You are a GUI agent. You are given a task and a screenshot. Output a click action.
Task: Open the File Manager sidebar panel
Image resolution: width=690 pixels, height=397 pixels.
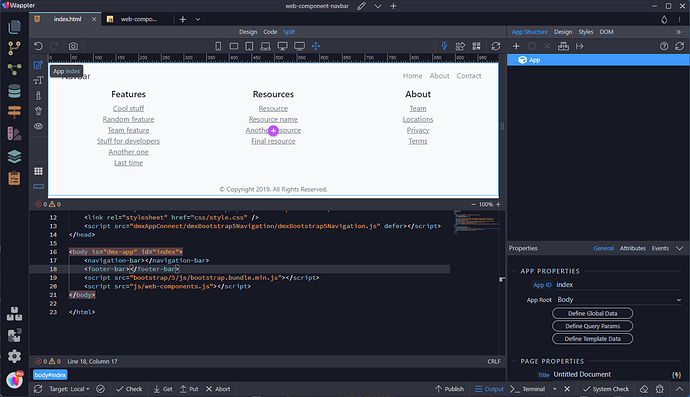tap(14, 26)
